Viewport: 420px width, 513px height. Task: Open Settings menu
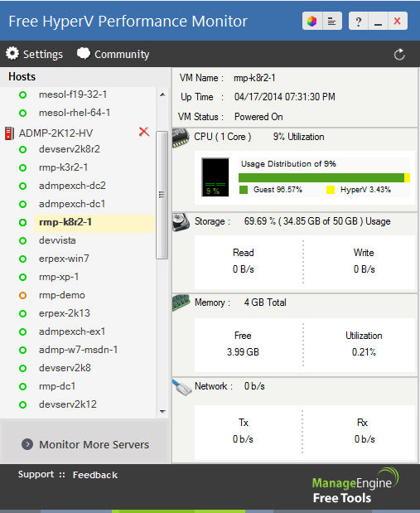point(43,55)
